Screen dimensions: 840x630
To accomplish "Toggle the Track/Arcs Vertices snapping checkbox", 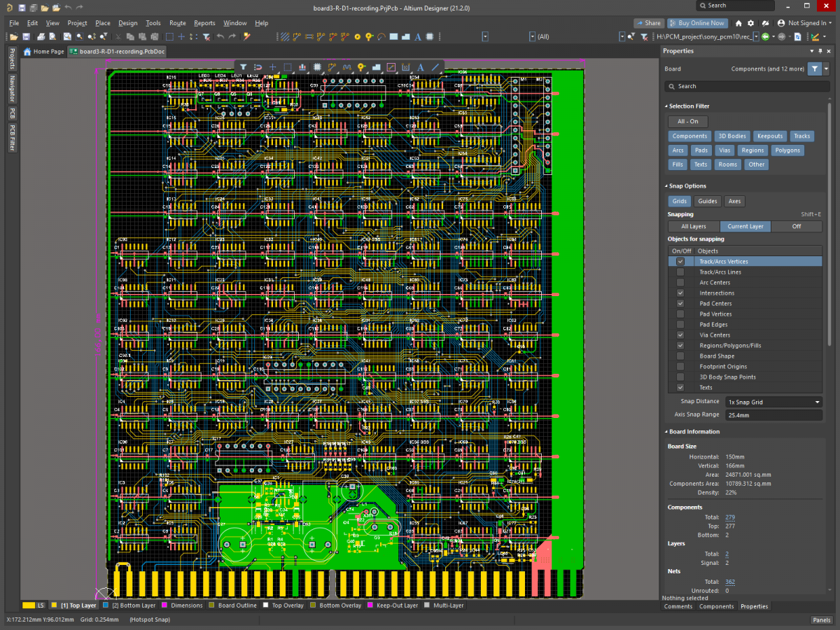I will tap(680, 262).
